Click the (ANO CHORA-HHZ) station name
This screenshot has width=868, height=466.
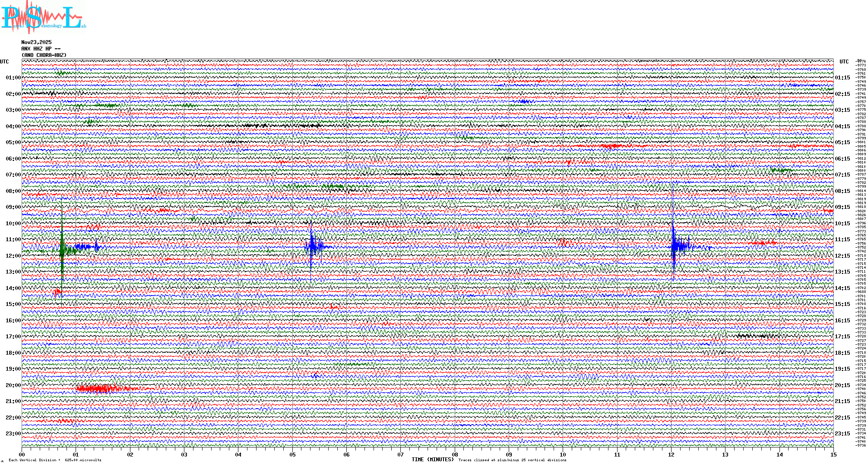(x=44, y=55)
